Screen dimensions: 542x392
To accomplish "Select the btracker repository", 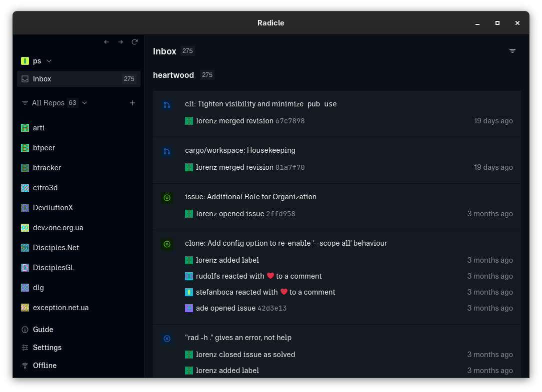I will coord(79,168).
